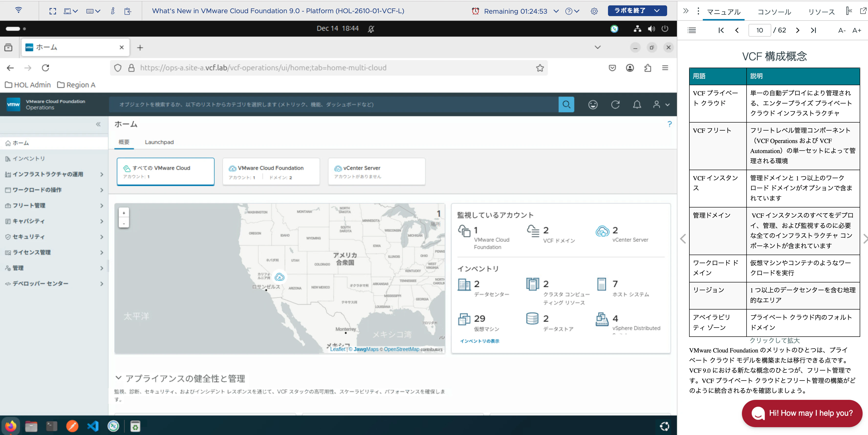The width and height of the screenshot is (868, 435).
Task: Increase the manual font size with A+
Action: 857,30
